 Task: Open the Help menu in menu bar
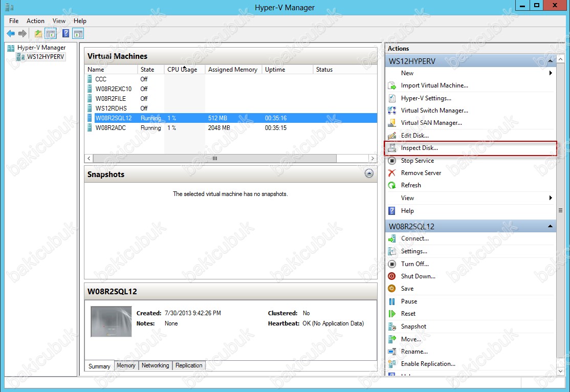pos(80,21)
